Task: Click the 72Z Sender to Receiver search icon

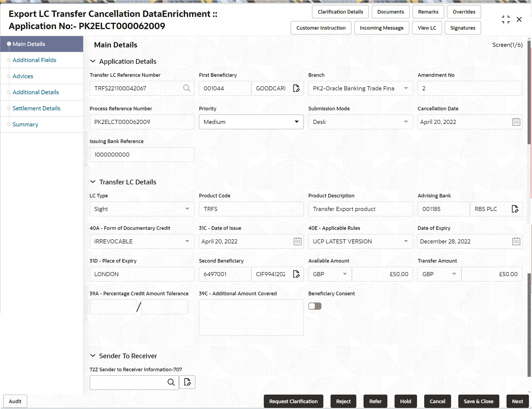Action: tap(171, 382)
